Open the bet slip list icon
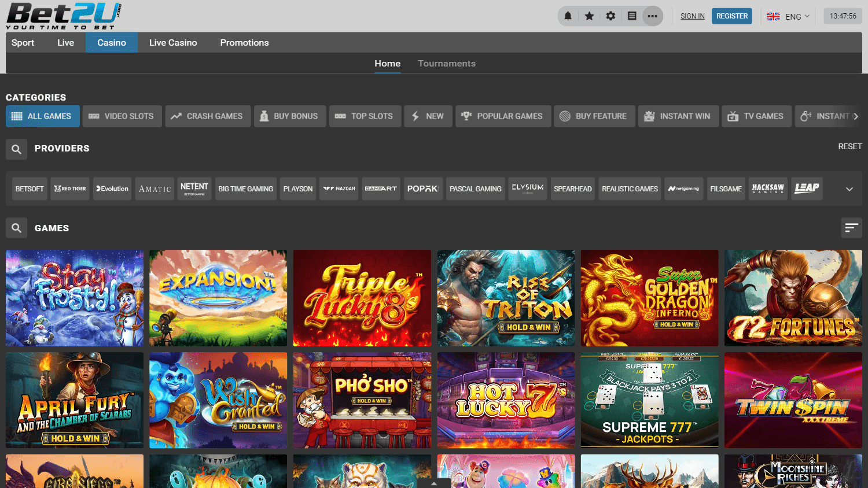868x488 pixels. click(x=632, y=16)
